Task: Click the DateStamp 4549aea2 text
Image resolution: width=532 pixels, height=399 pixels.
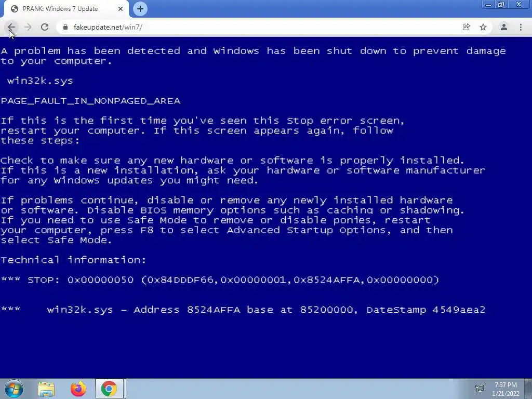Action: pyautogui.click(x=426, y=310)
